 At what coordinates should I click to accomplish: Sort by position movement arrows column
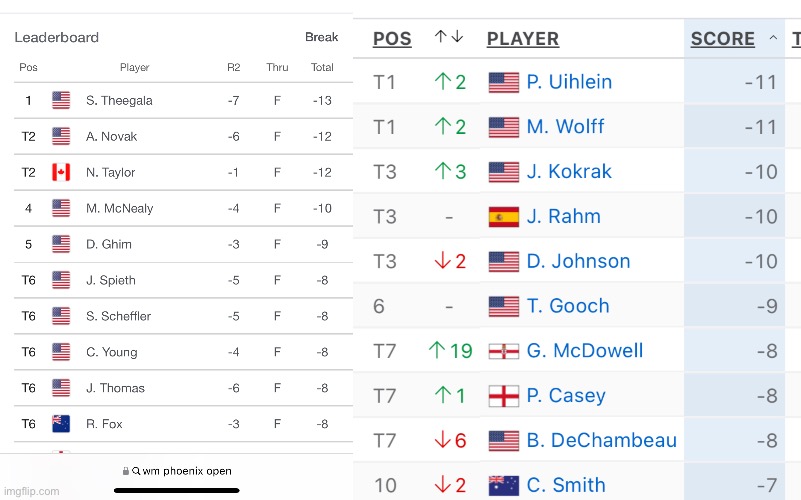pos(449,37)
